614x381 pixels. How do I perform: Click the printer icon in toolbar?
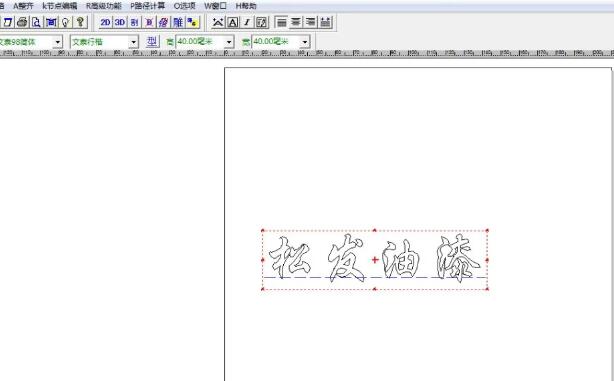pos(22,22)
